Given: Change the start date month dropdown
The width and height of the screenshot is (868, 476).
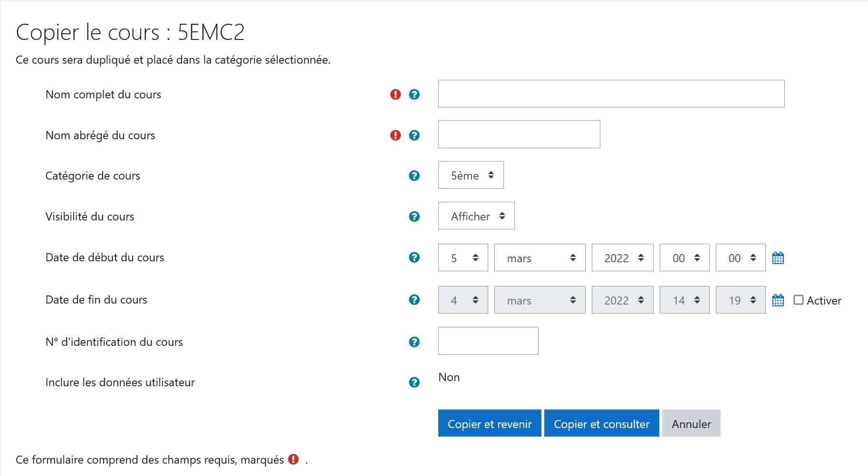Looking at the screenshot, I should point(540,257).
